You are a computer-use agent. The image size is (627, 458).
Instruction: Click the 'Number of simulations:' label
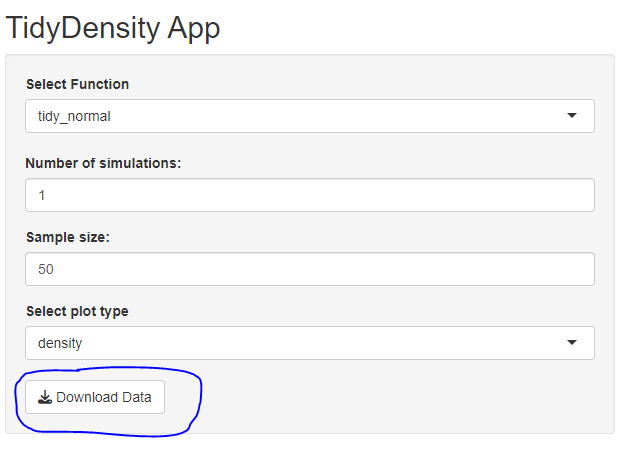103,163
